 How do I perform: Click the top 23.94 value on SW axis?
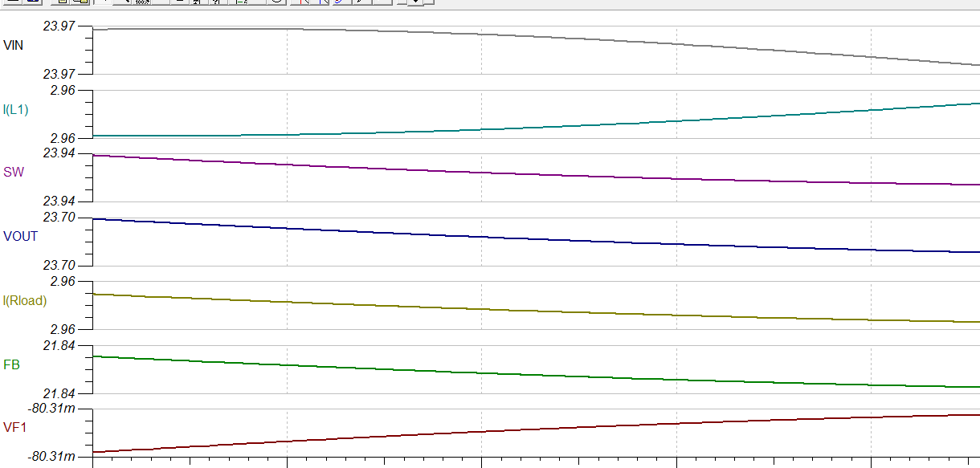[x=59, y=153]
